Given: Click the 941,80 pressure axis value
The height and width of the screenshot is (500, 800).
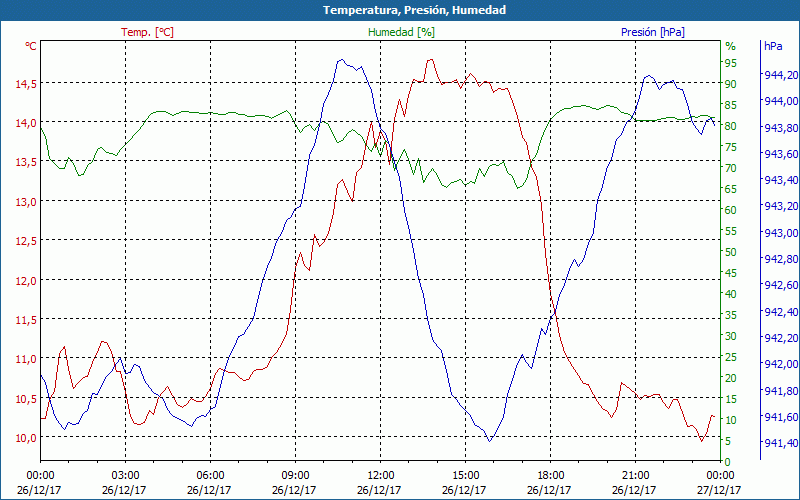Looking at the screenshot, I should click(781, 391).
